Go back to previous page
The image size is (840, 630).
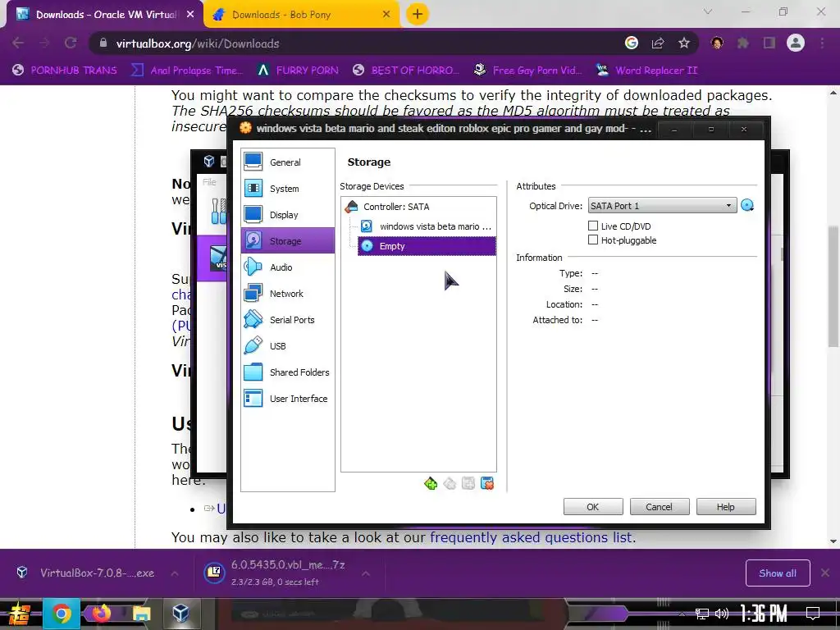(x=18, y=43)
